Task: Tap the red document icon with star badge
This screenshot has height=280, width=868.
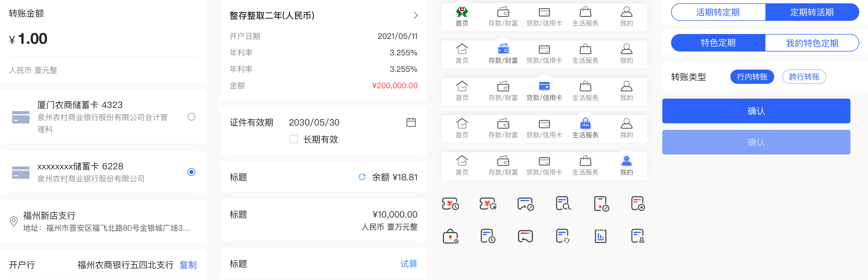Action: coord(638,203)
